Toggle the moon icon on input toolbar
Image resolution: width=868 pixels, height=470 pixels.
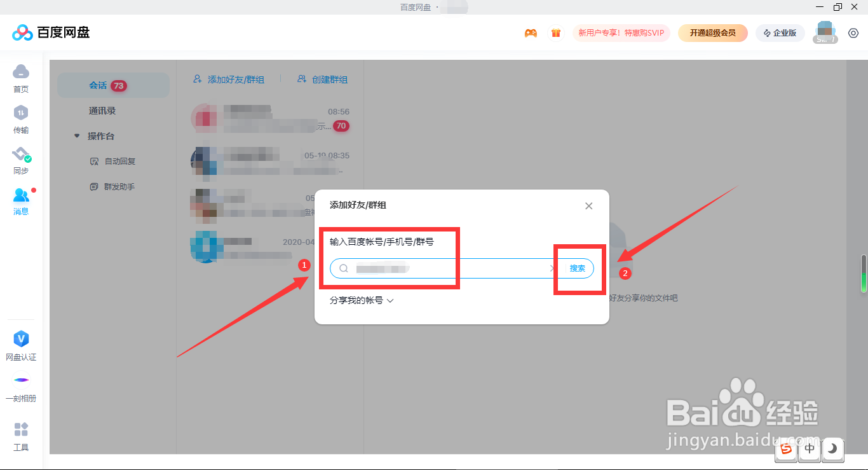tap(832, 449)
